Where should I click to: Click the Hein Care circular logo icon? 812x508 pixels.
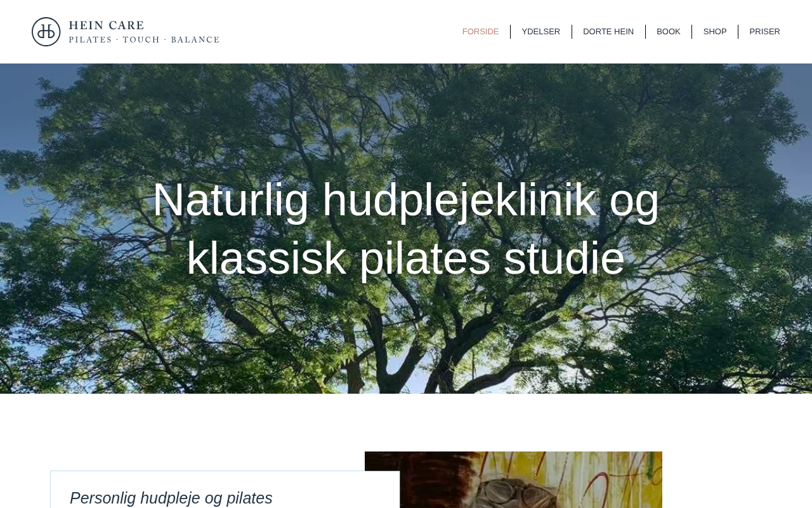46,32
